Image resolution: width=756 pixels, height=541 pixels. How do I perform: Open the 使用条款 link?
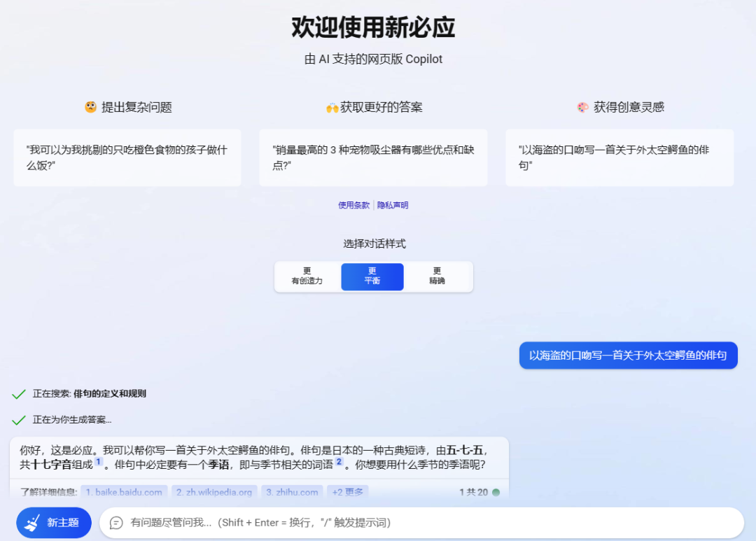[x=353, y=205]
